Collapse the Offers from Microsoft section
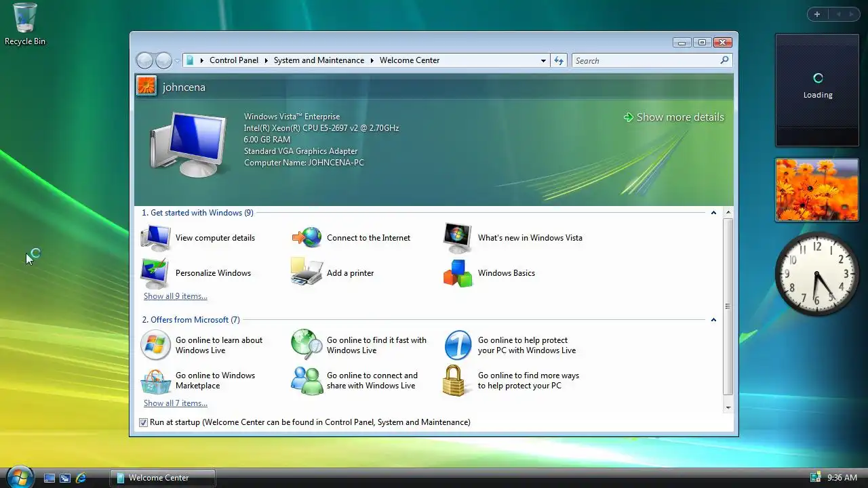 click(713, 320)
